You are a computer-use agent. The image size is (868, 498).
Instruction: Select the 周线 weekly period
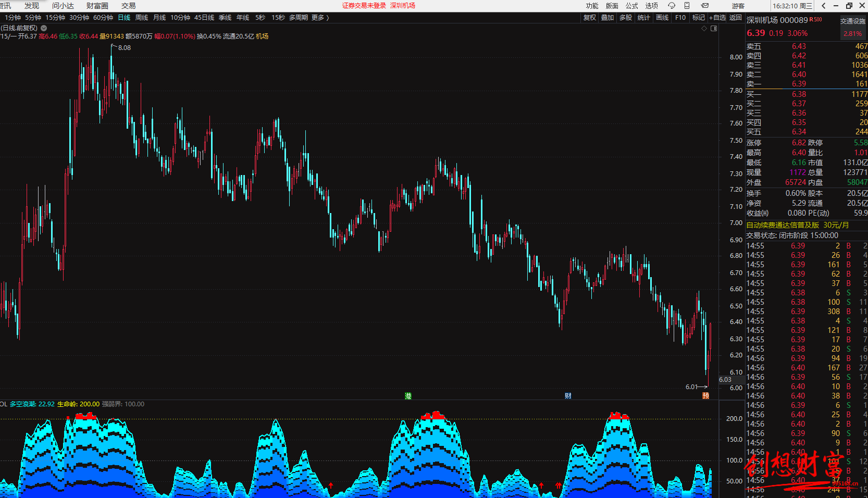click(x=142, y=18)
